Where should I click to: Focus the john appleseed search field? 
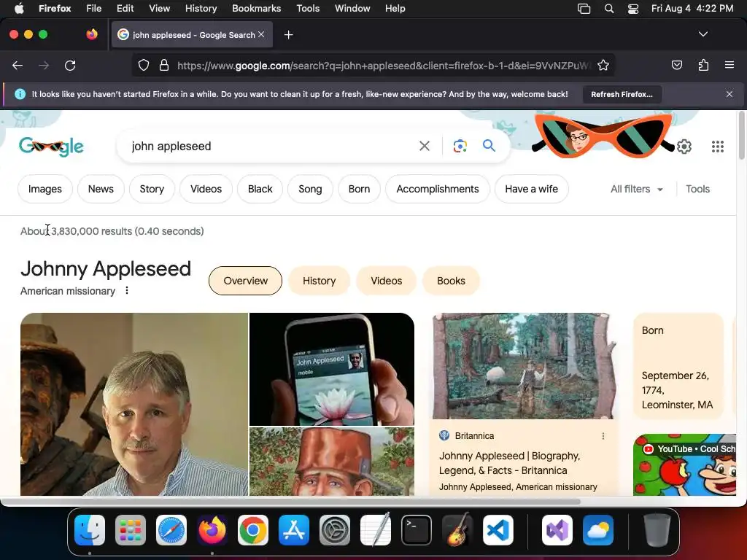click(x=271, y=146)
